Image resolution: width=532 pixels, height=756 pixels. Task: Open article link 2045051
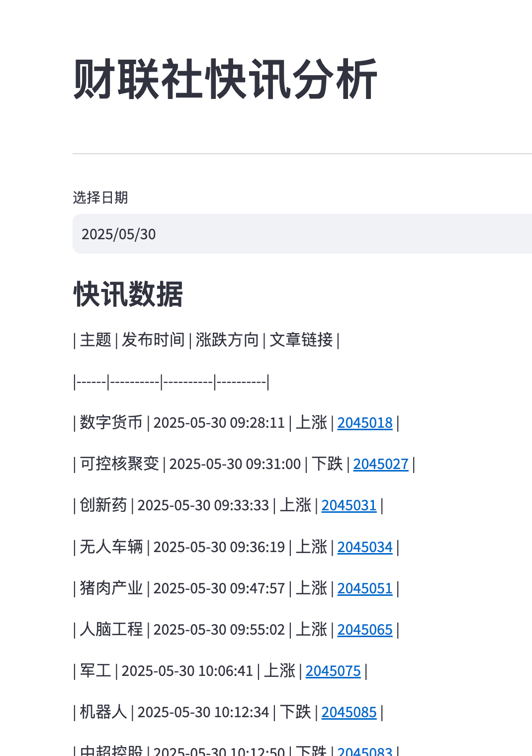pos(365,588)
